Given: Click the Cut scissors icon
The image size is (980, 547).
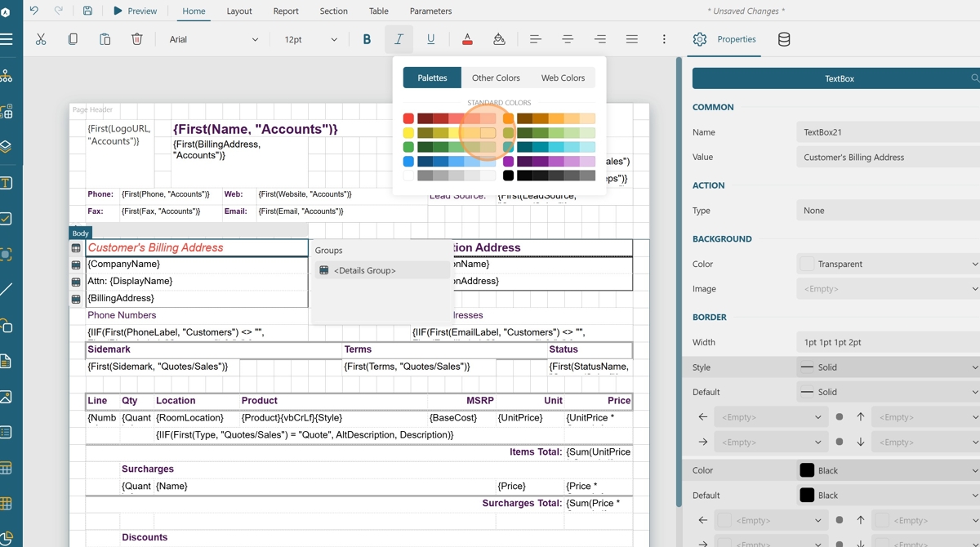Looking at the screenshot, I should coord(40,39).
